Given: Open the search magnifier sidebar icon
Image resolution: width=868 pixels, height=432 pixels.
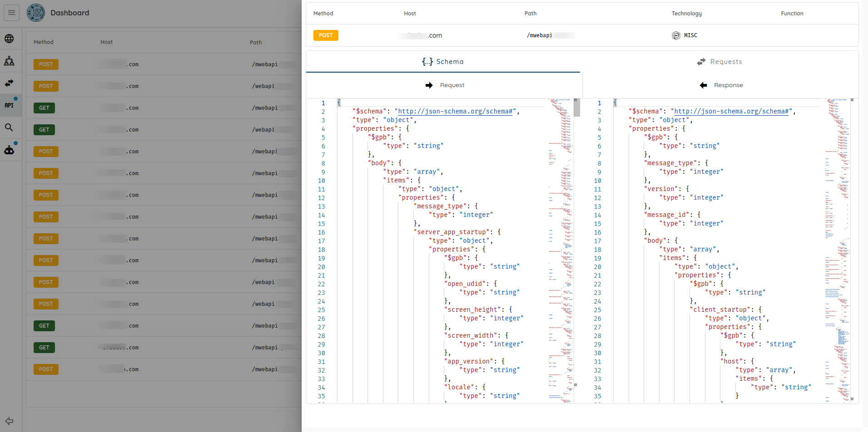Looking at the screenshot, I should click(9, 128).
